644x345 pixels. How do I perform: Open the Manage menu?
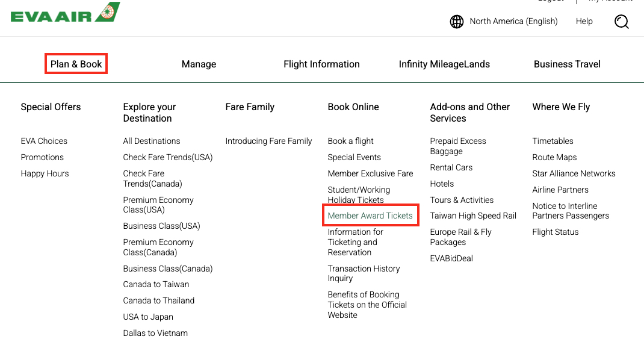coord(199,64)
